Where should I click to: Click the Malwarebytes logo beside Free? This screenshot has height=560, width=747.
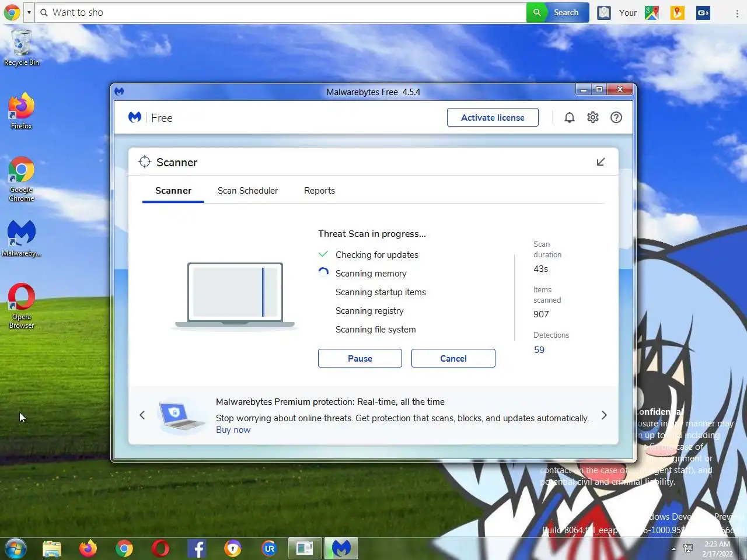(x=135, y=117)
